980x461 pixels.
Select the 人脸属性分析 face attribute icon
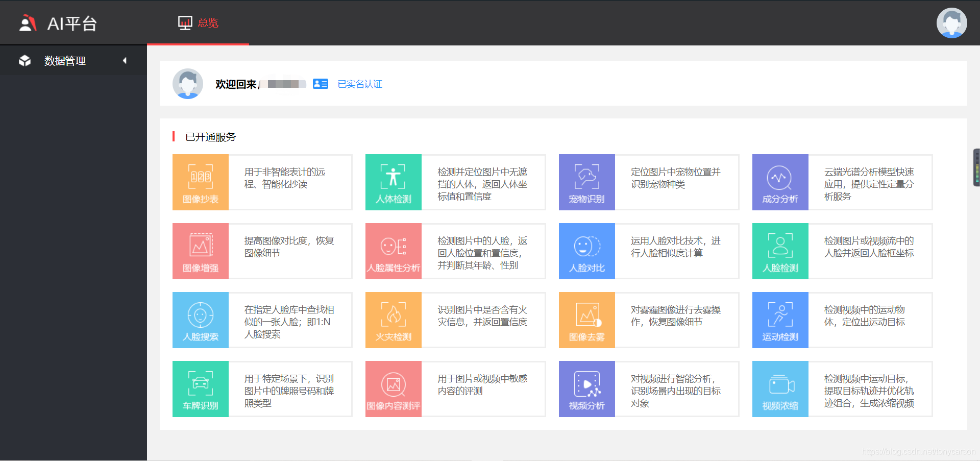[393, 251]
